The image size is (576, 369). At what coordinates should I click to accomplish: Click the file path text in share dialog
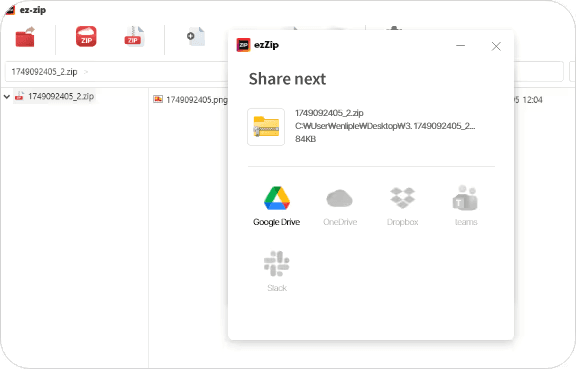[x=385, y=126]
